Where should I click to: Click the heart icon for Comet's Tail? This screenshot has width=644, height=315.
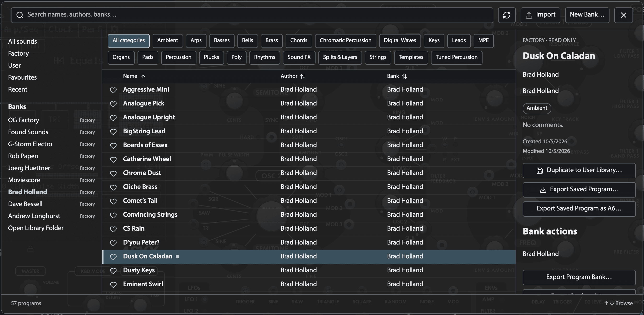[113, 201]
